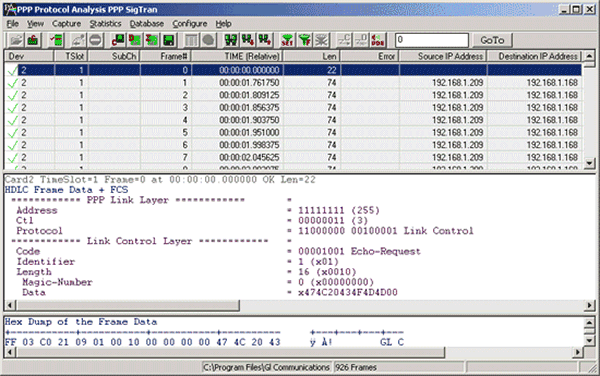Image resolution: width=600 pixels, height=376 pixels.
Task: Click hex dump horizontal scrollbar thumb
Action: (230, 352)
